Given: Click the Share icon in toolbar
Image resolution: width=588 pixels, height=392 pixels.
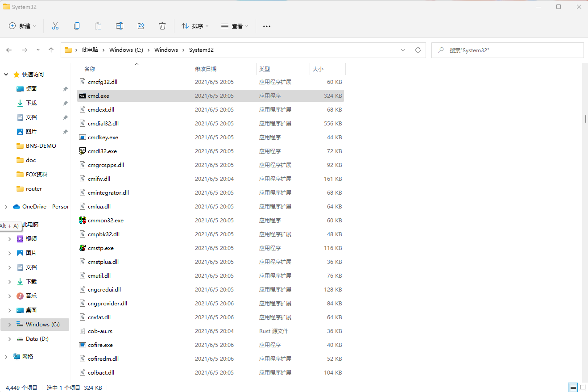Looking at the screenshot, I should click(x=141, y=26).
